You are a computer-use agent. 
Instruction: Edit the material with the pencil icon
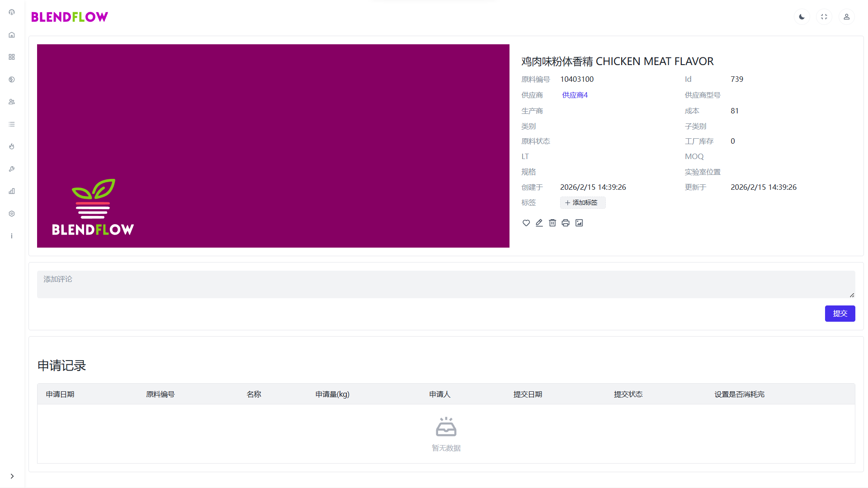(x=539, y=223)
